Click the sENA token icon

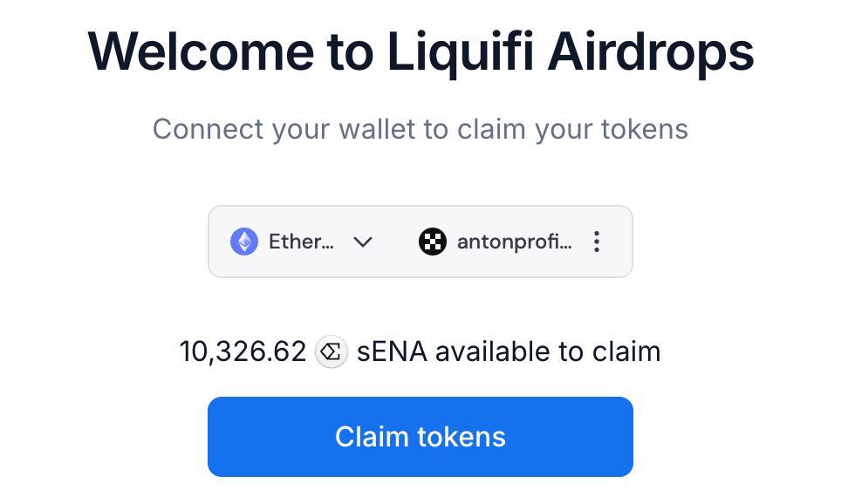[332, 352]
